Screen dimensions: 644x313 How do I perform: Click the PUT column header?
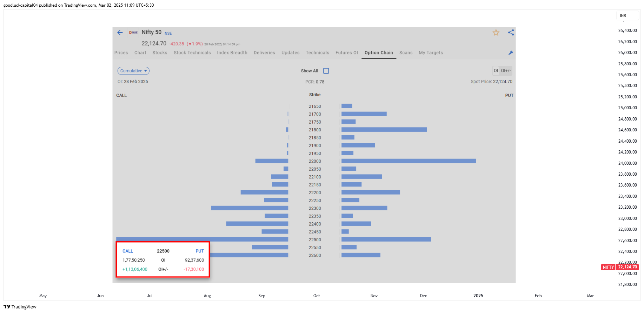(509, 96)
